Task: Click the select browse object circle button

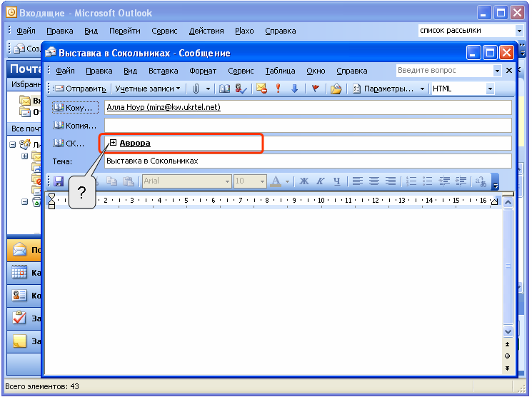Action: (x=507, y=356)
